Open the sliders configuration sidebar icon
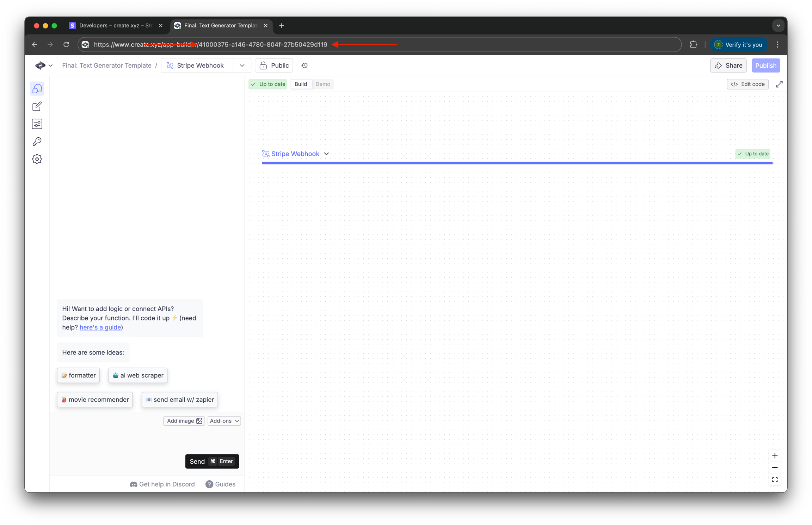Screen dimensions: 812x525 (x=37, y=124)
